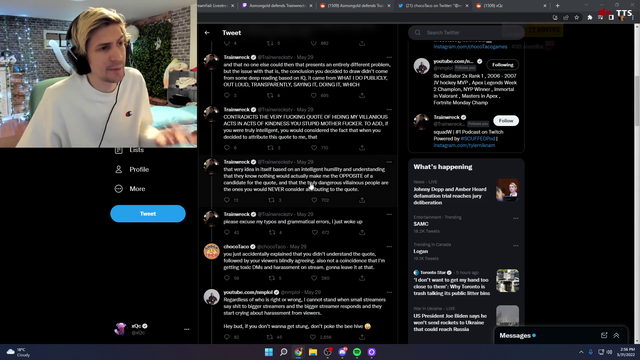Retweet the 'and that no one else' tweet
The height and width of the screenshot is (360, 640).
click(270, 95)
